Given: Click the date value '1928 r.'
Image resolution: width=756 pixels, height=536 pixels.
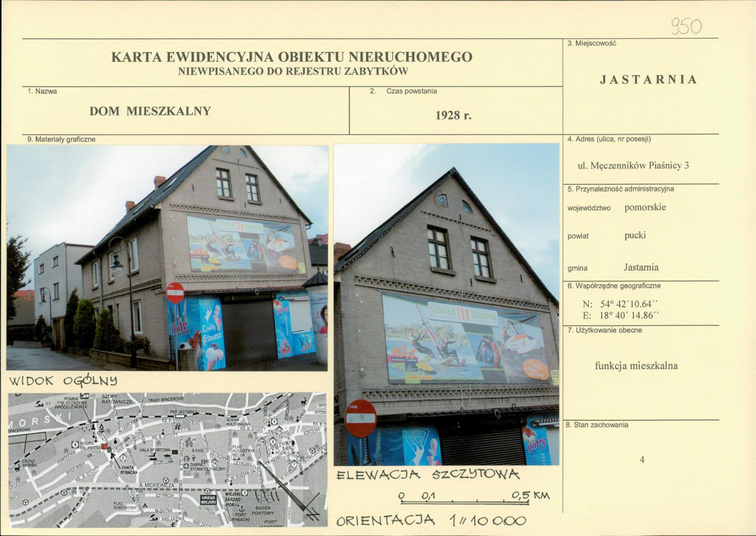Looking at the screenshot, I should 453,115.
